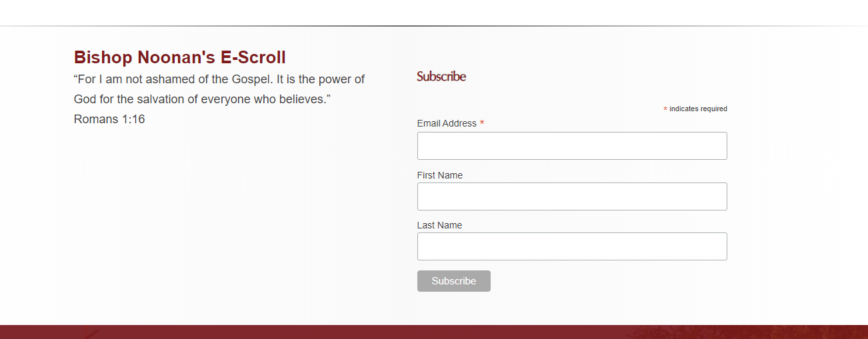Screen dimensions: 868x339
Task: Click the horizontal divider line at top
Action: click(x=433, y=26)
